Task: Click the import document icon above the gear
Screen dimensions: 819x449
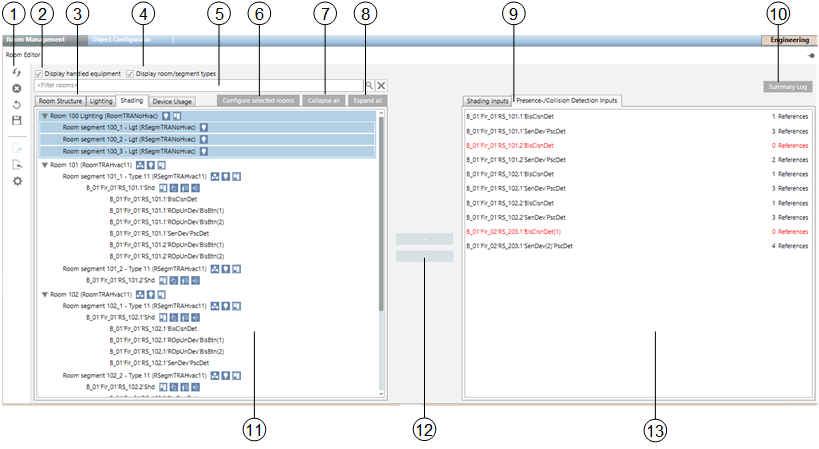Action: point(16,165)
